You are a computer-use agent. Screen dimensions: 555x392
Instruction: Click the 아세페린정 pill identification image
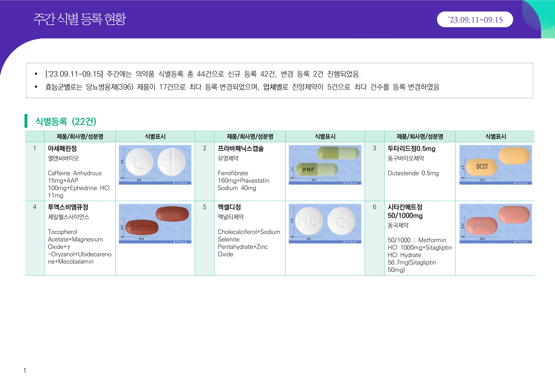155,165
